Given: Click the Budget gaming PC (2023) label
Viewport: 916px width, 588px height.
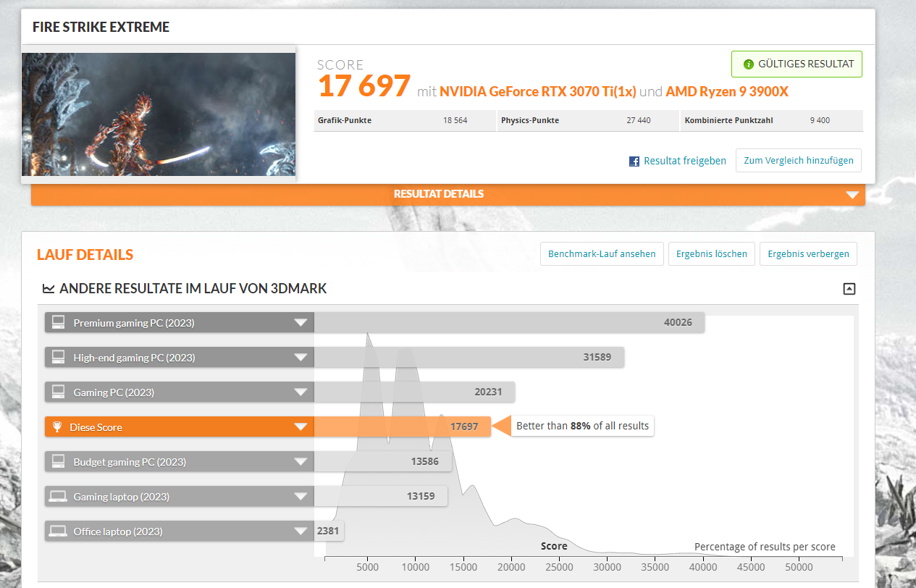Looking at the screenshot, I should [x=130, y=462].
